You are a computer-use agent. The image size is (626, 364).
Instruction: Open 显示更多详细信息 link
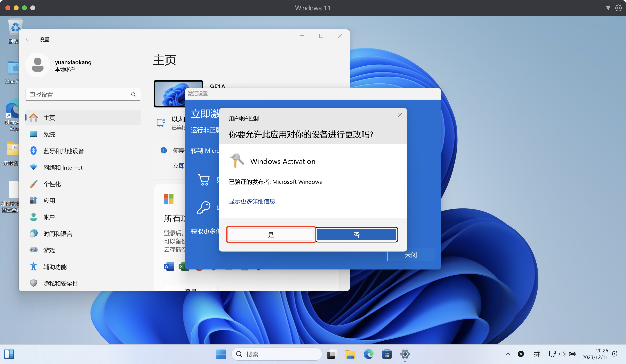click(252, 201)
